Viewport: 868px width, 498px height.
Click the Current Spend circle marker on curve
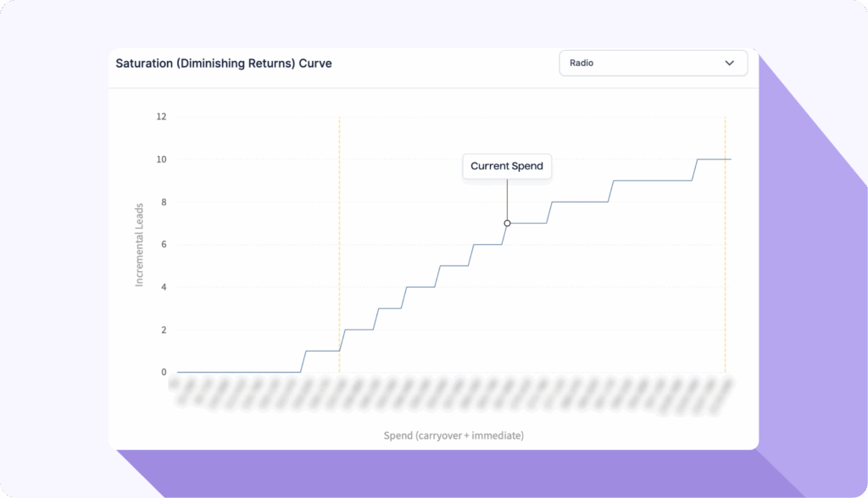(507, 223)
